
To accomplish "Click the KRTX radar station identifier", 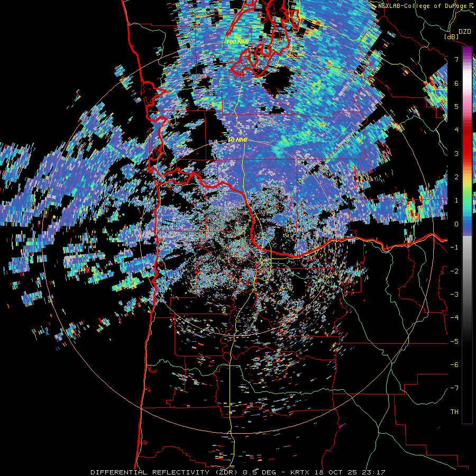I will (x=301, y=472).
